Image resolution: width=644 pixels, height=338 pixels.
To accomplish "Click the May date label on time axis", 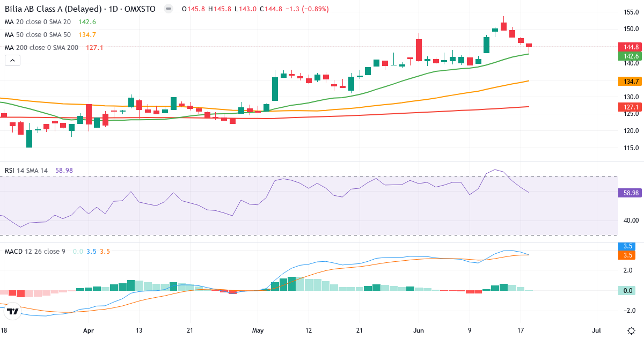I will (259, 329).
